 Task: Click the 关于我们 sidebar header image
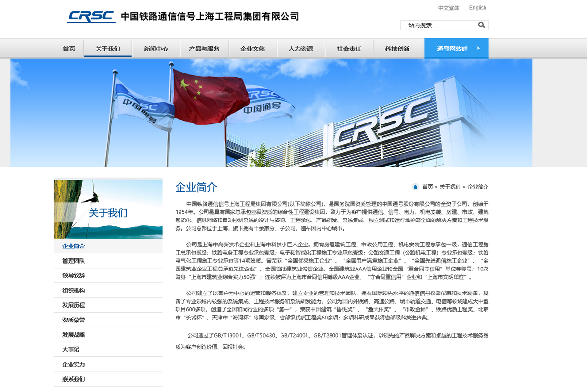tap(108, 209)
